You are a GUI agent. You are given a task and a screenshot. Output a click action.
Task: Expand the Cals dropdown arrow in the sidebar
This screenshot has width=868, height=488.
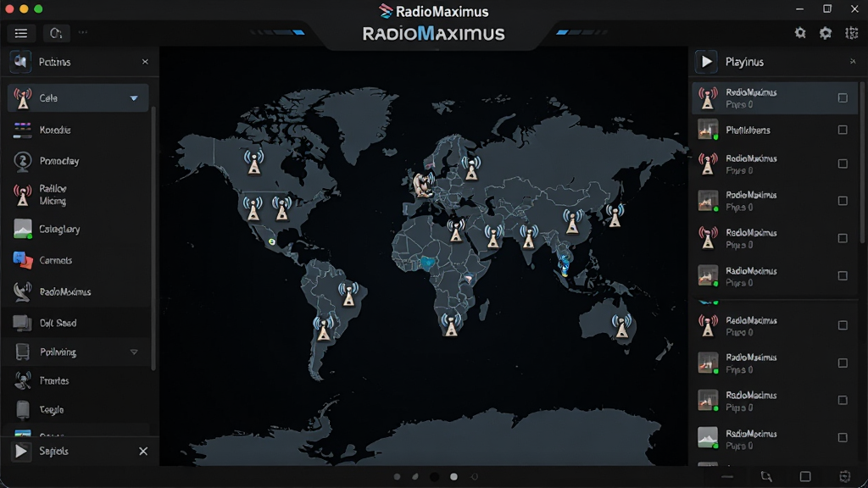pos(134,98)
